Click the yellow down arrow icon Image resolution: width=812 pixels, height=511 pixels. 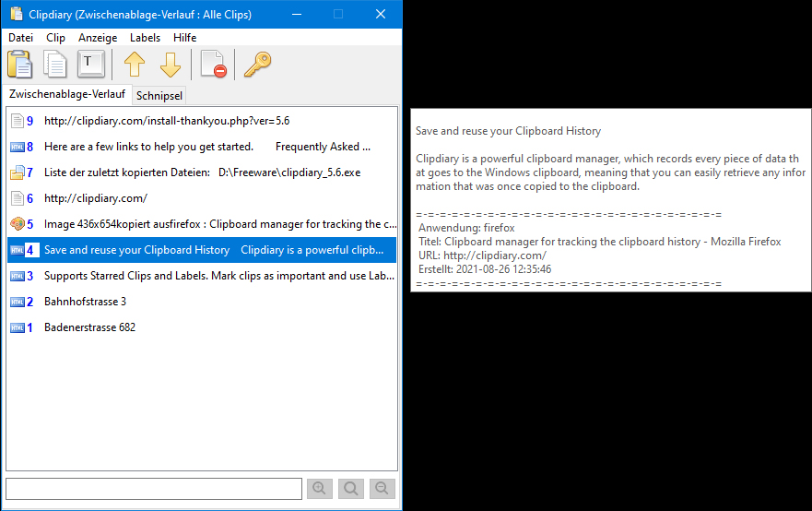tap(171, 65)
